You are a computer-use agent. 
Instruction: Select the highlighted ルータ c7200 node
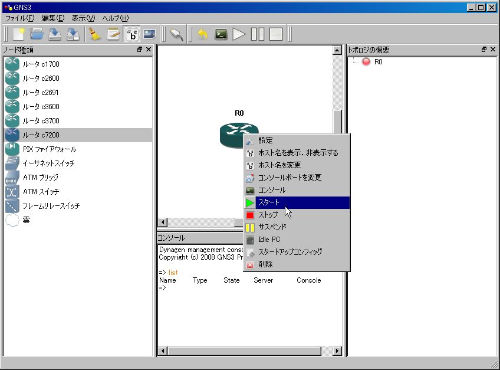point(78,135)
